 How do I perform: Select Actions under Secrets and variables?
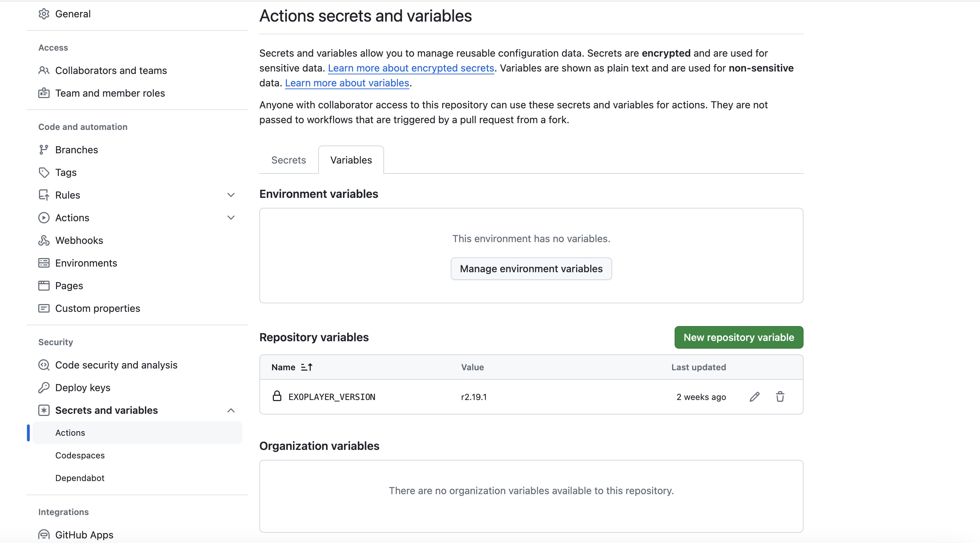pos(137,433)
